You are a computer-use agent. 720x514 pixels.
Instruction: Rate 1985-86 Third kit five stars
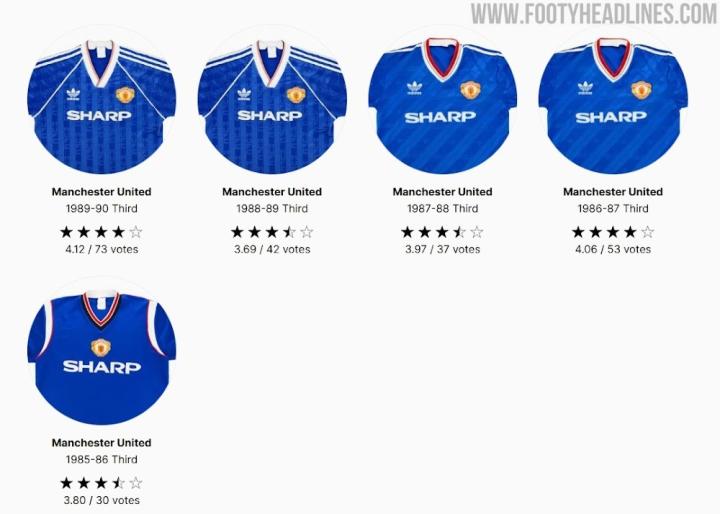click(136, 483)
